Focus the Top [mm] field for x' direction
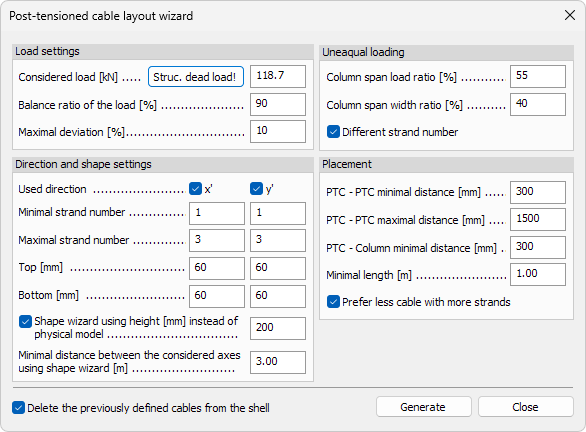This screenshot has width=586, height=432. 217,268
